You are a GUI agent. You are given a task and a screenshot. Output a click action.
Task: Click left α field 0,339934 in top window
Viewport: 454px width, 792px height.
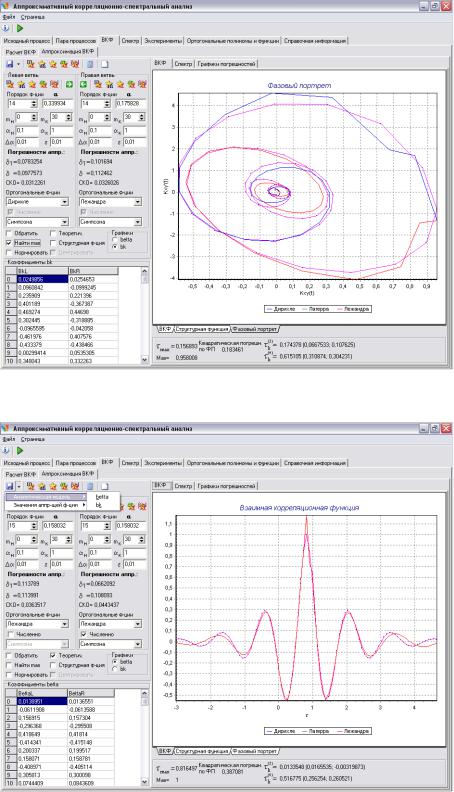[x=57, y=104]
